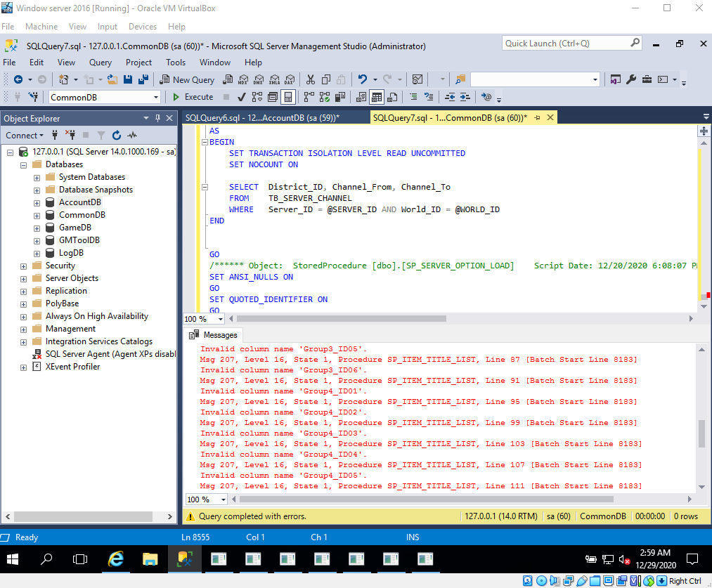712x588 pixels.
Task: Open the Connect dropdown in Object Explorer
Action: click(25, 135)
